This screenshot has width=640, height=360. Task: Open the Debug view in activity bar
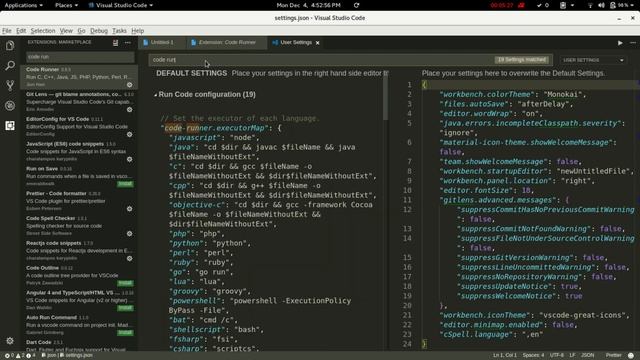(10, 105)
